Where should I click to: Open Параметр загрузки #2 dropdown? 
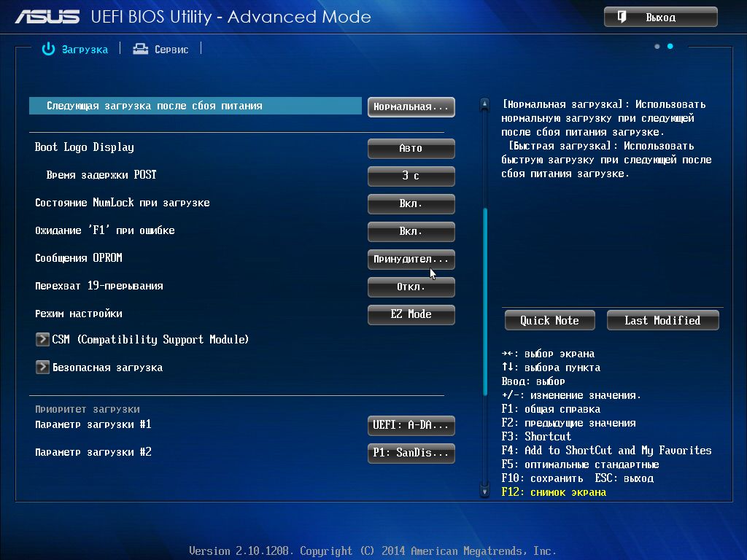pos(411,453)
